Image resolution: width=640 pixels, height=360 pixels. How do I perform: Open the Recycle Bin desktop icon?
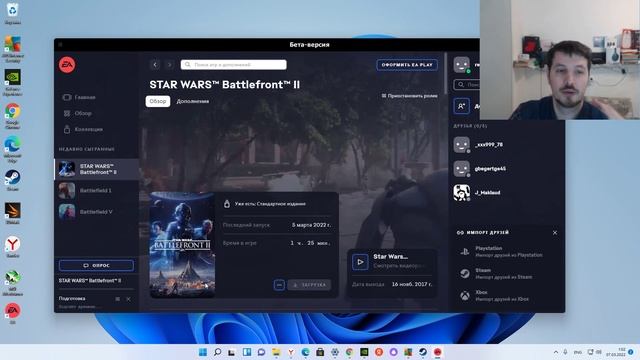[13, 13]
